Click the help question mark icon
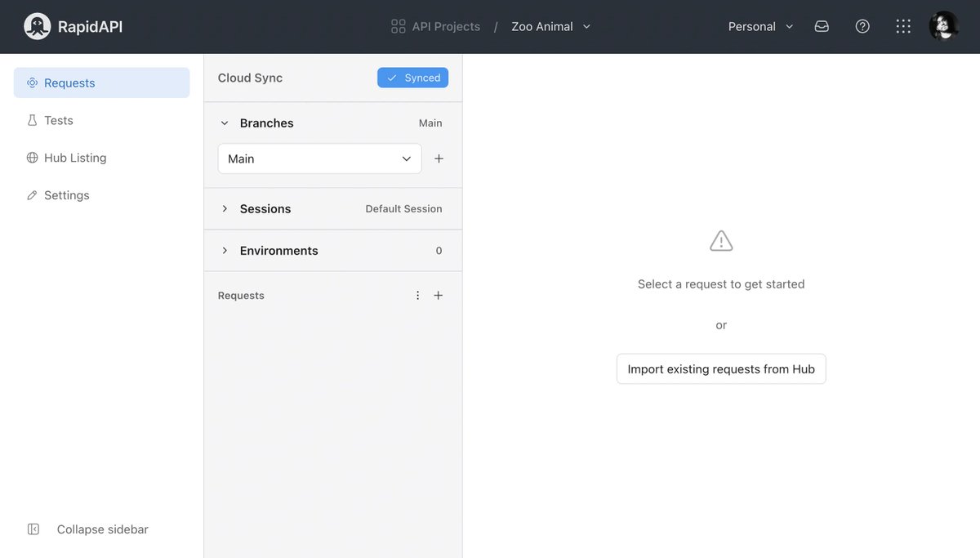The height and width of the screenshot is (558, 980). pyautogui.click(x=862, y=25)
